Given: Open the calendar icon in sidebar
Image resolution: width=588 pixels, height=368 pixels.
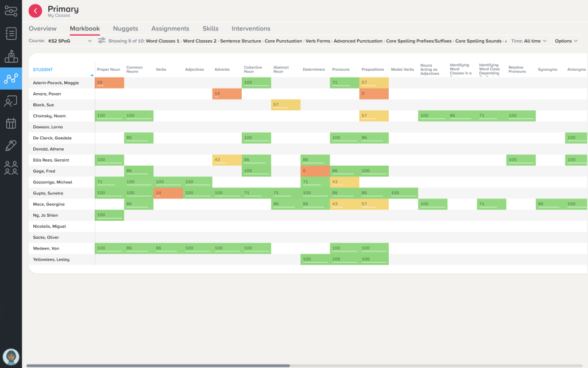Looking at the screenshot, I should (x=11, y=123).
